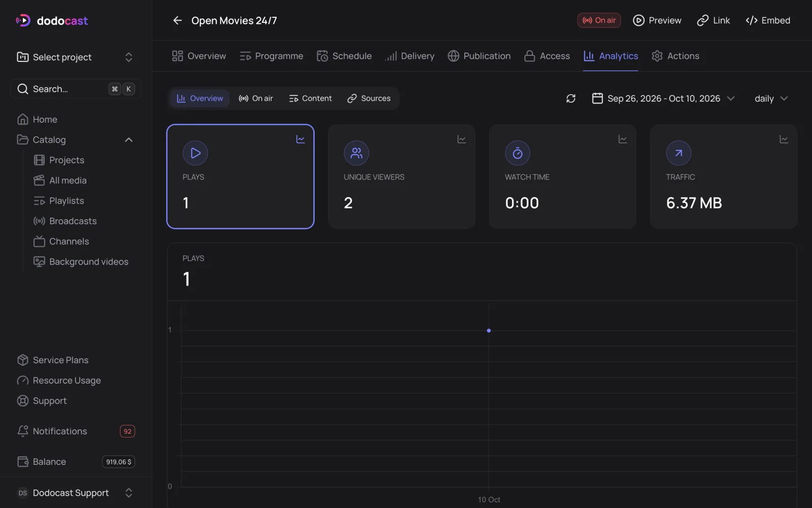Open the date range Sep 26 - Oct 10 picker
This screenshot has width=812, height=508.
tap(663, 99)
